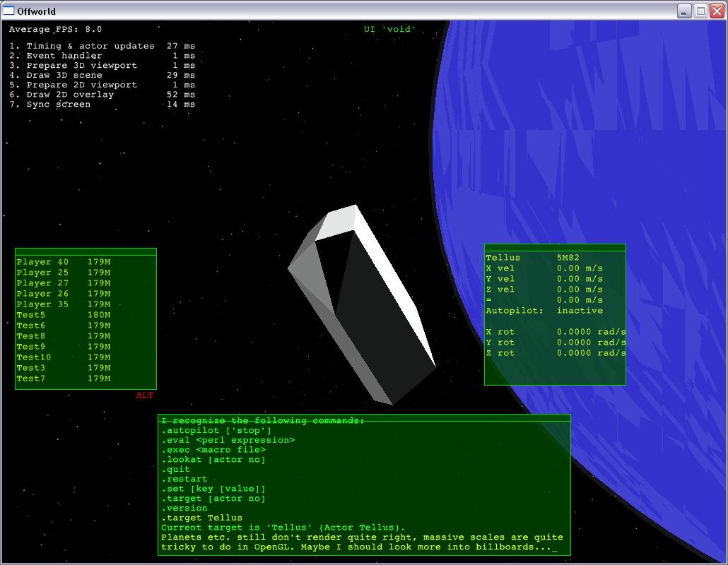Click the 'Tellus' target name in info panel
This screenshot has height=565, width=728.
pos(503,258)
